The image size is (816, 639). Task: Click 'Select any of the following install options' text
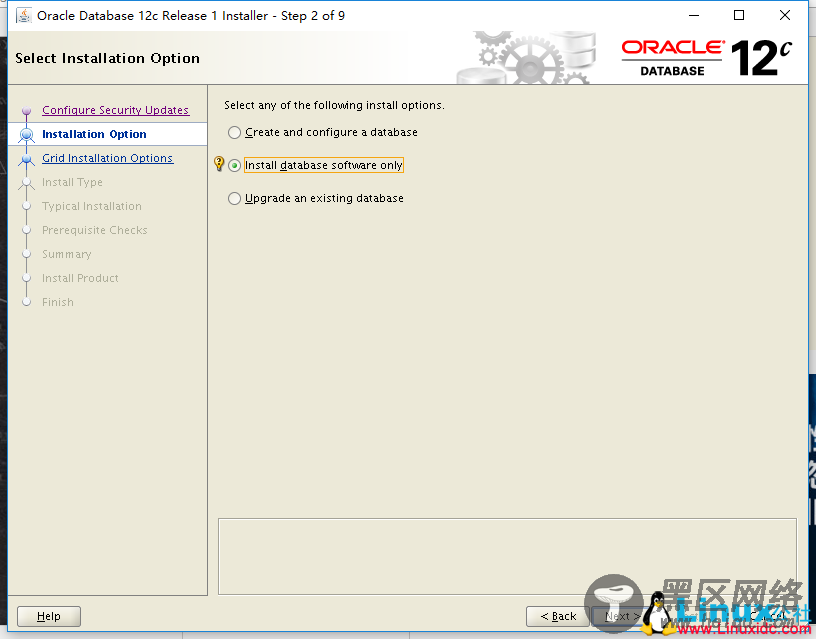(334, 105)
